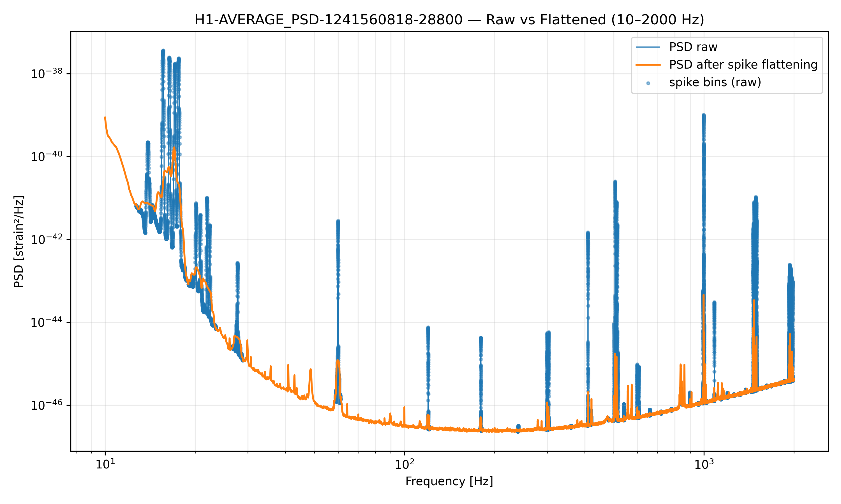The height and width of the screenshot is (504, 841).
Task: Click the 10^-40 y-axis tick label
Action: point(47,157)
